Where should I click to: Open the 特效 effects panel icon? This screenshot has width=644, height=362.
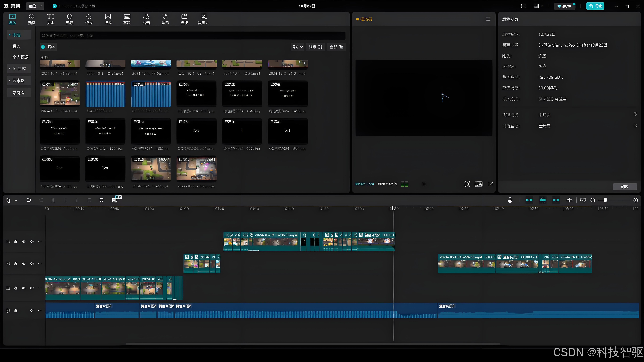coord(89,19)
